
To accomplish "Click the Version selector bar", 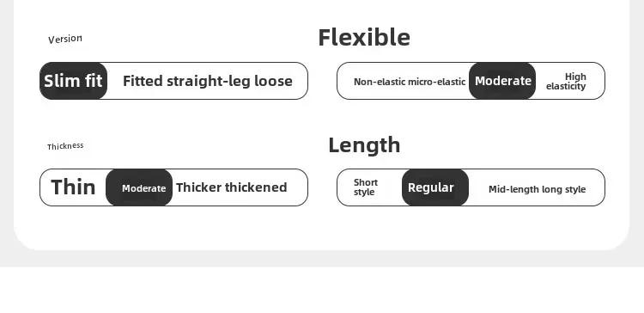I will pyautogui.click(x=173, y=81).
